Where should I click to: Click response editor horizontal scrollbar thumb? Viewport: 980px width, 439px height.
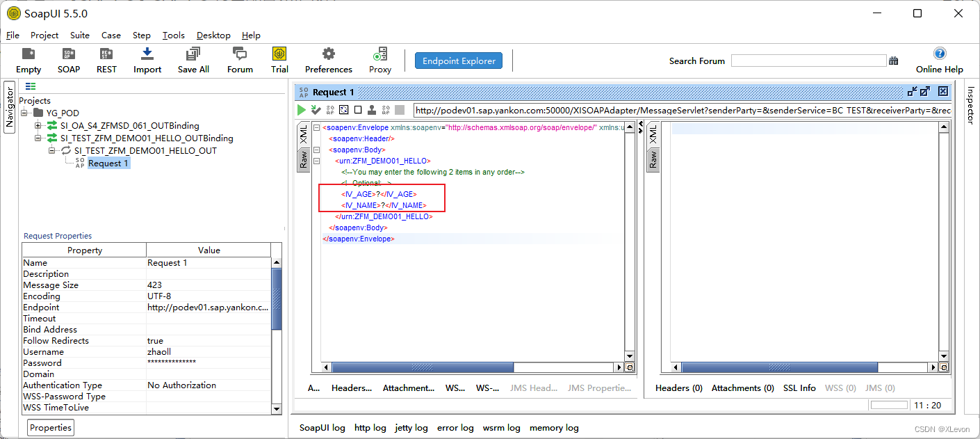tap(779, 367)
